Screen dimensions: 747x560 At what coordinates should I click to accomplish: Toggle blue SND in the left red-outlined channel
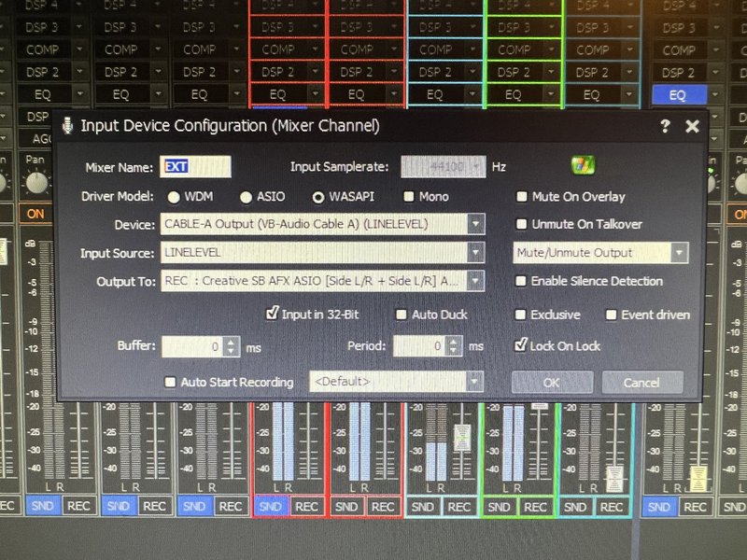[271, 507]
